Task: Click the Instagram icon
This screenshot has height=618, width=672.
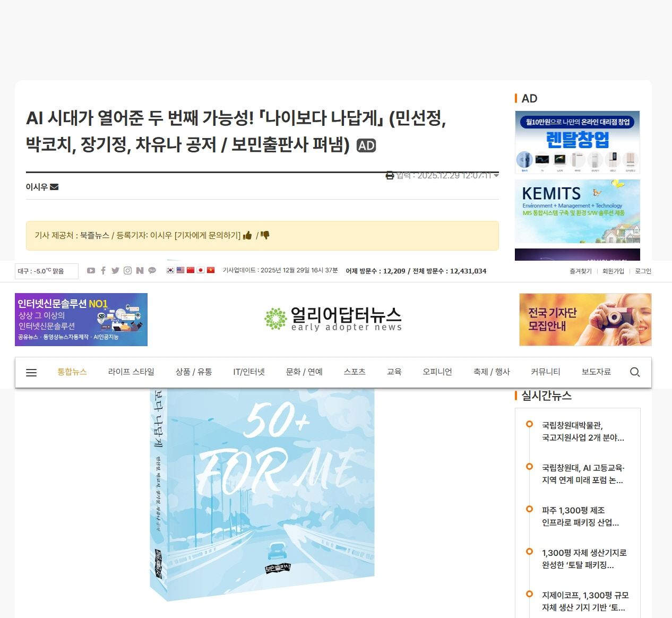Action: click(127, 270)
